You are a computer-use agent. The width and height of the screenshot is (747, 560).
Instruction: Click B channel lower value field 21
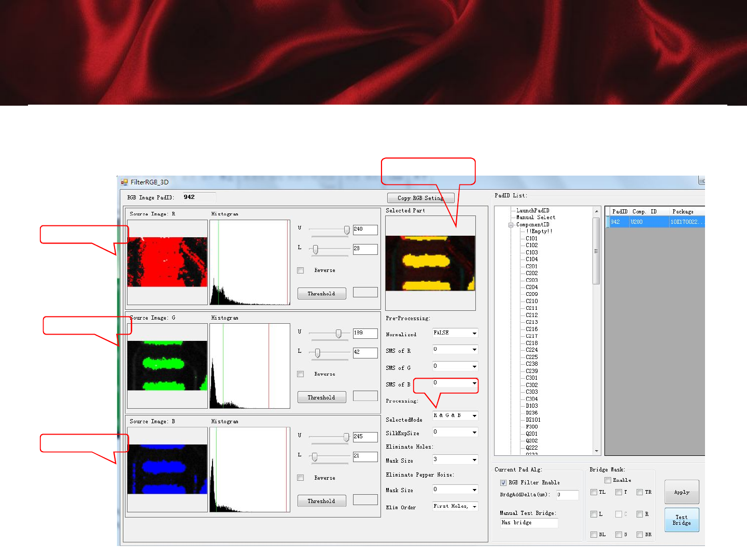pyautogui.click(x=365, y=456)
